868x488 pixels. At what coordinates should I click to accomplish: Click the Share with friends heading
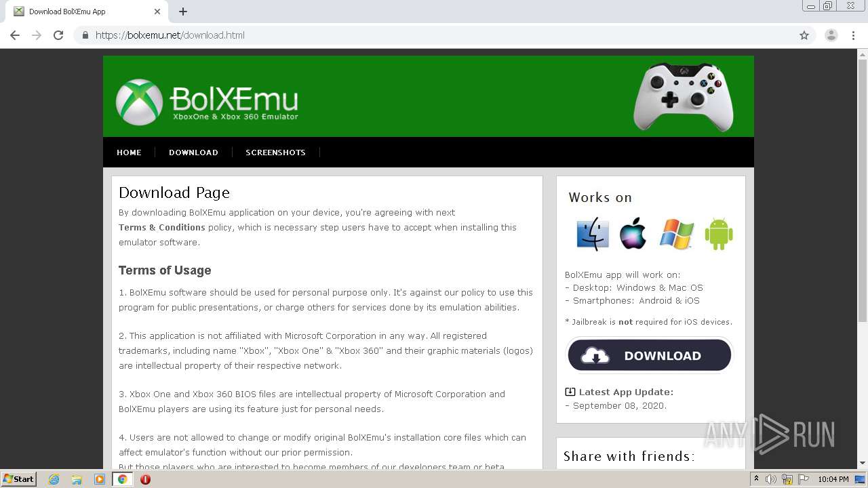(629, 456)
